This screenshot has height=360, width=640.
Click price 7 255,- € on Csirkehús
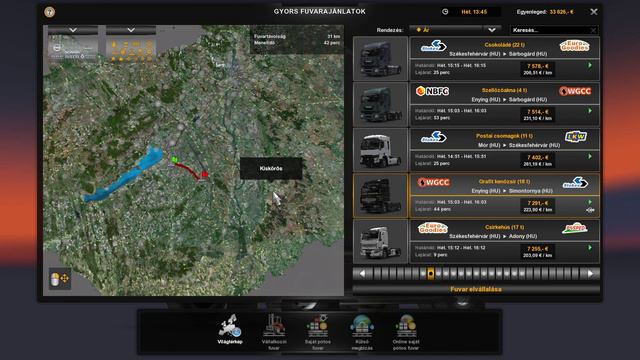point(538,249)
